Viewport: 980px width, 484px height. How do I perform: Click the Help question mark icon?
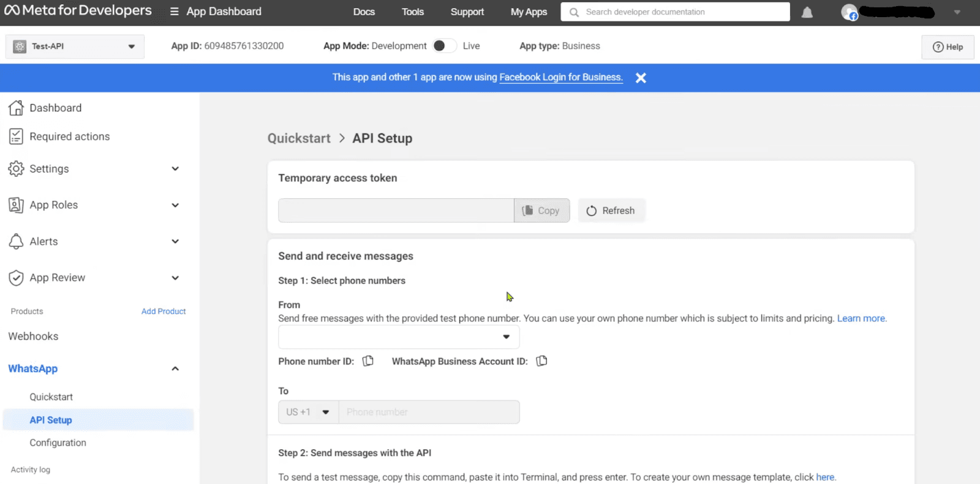pos(938,47)
